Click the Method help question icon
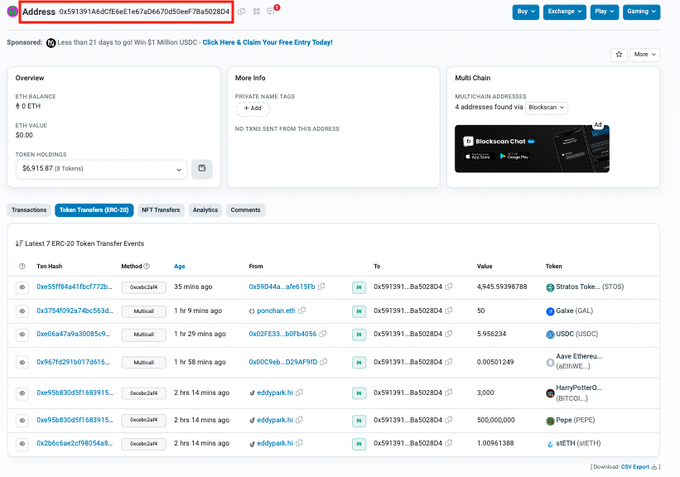This screenshot has width=680, height=477. (147, 266)
